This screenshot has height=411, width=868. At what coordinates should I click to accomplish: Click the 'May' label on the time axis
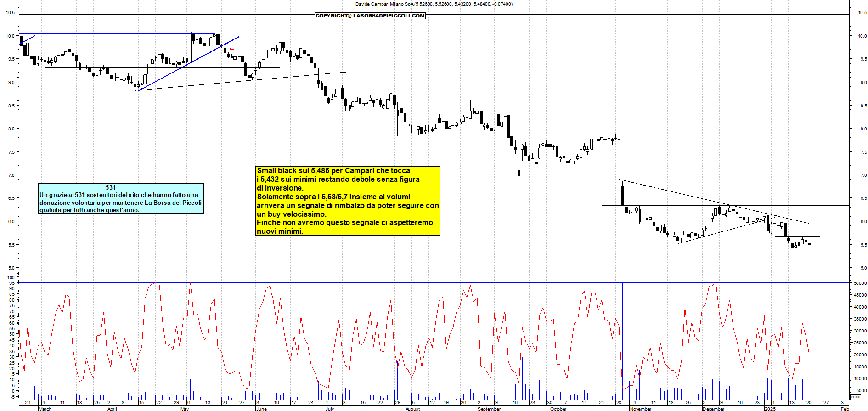tap(185, 409)
